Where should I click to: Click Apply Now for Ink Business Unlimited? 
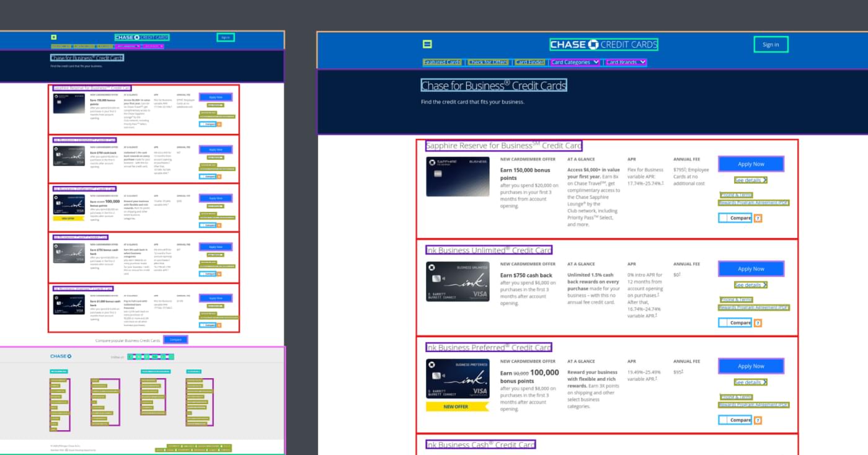click(x=751, y=269)
